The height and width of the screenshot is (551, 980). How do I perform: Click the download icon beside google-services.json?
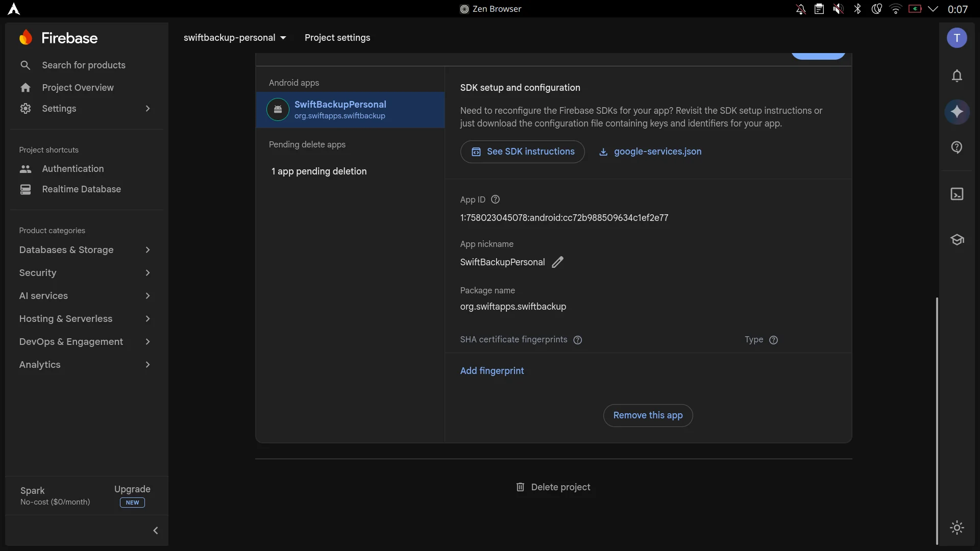pos(603,152)
